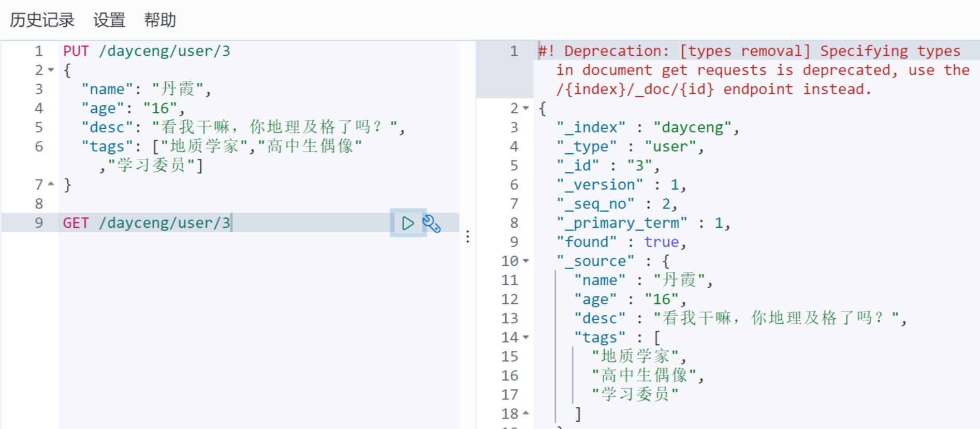
Task: Toggle fold arrow at editor line 7
Action: click(51, 184)
